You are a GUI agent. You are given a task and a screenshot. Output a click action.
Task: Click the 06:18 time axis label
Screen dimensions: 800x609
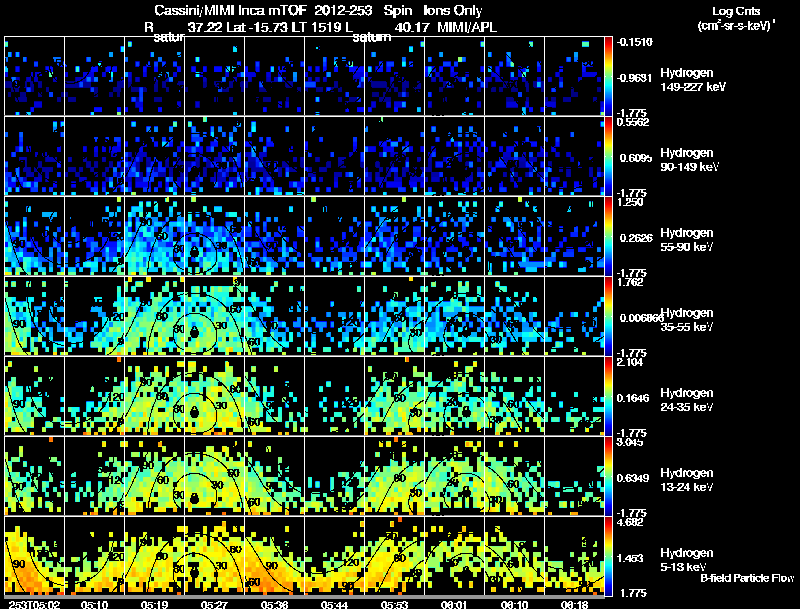(574, 604)
